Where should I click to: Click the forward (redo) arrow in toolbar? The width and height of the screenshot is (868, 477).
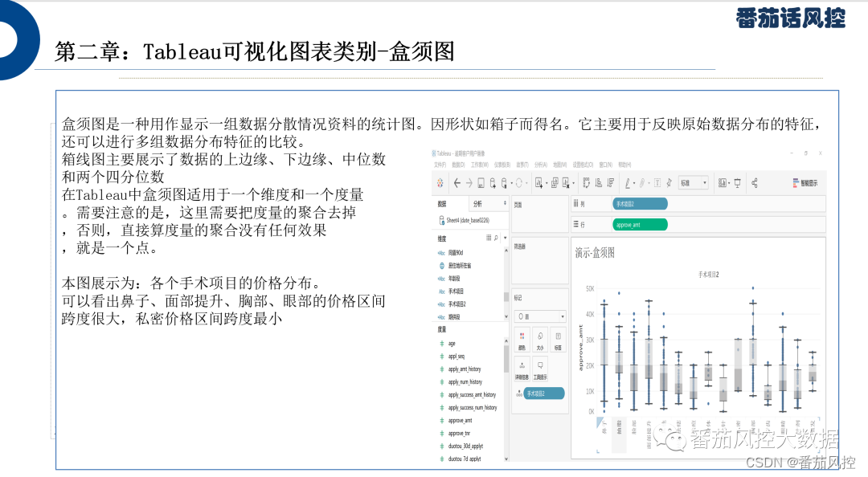[469, 182]
